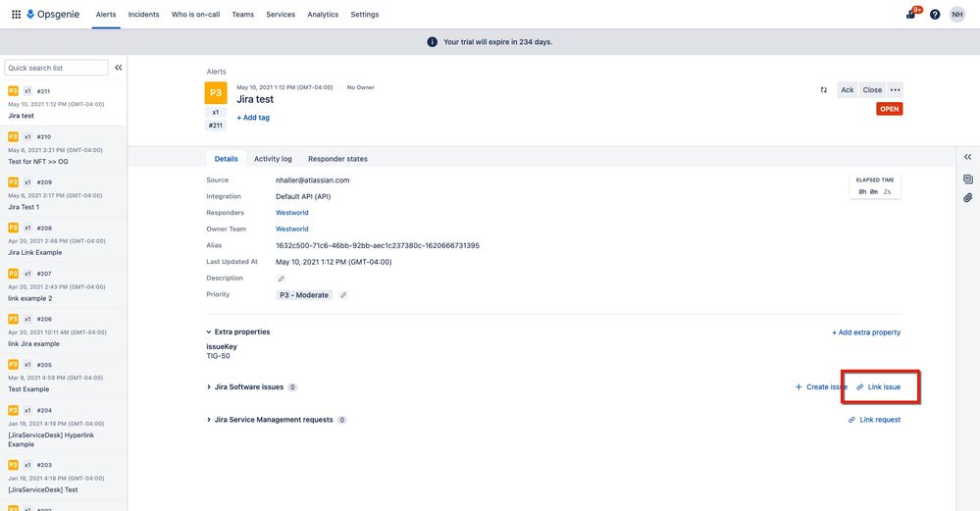Open the Settings menu
The width and height of the screenshot is (980, 511).
point(364,15)
